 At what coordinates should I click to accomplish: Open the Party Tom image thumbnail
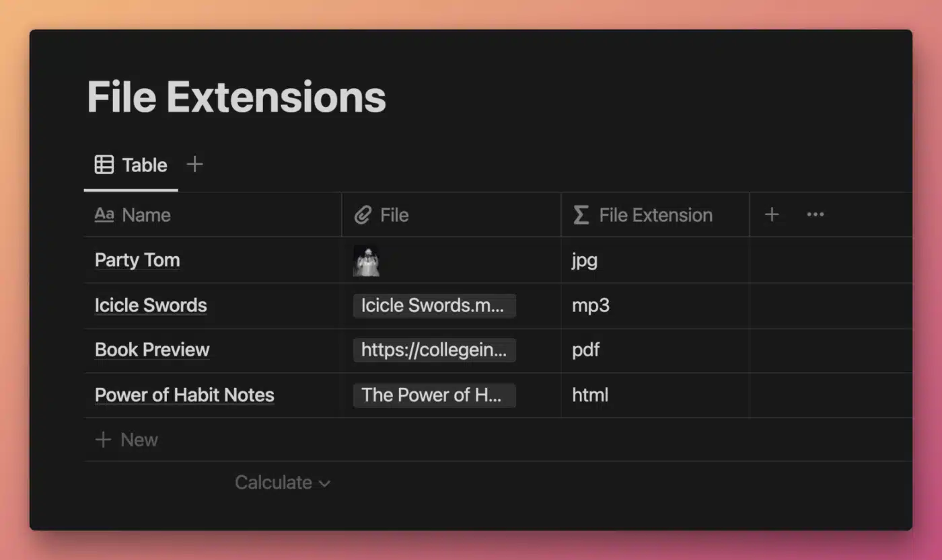click(367, 261)
